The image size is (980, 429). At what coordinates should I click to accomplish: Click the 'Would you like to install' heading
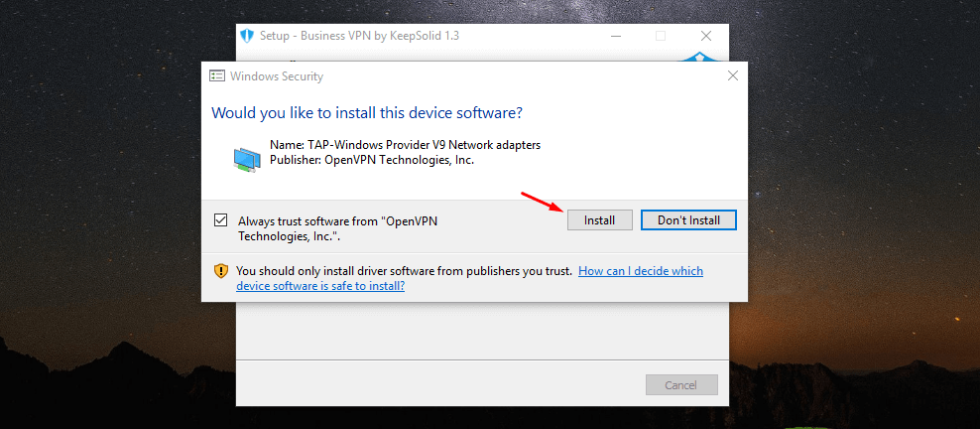367,113
